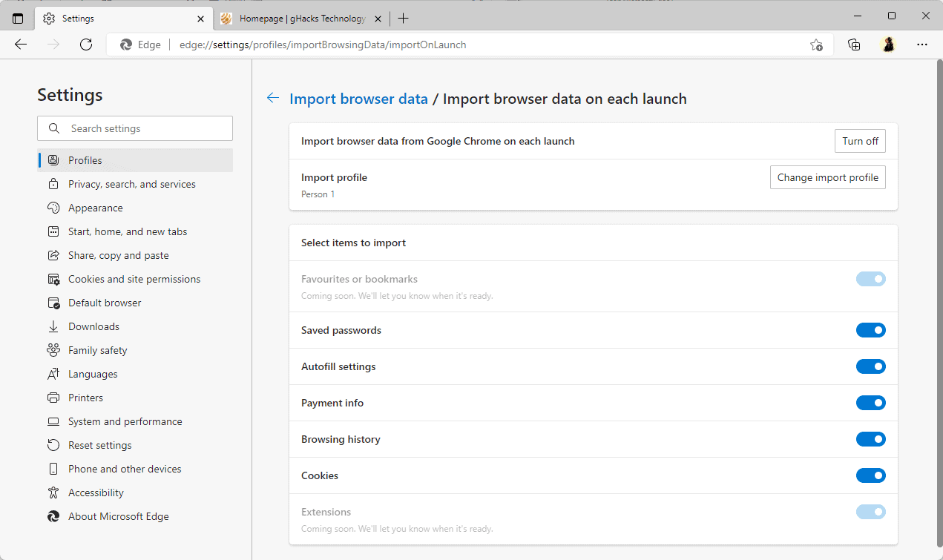Open the Profiles section icon in sidebar
Screen dimensions: 943x560
tap(53, 159)
